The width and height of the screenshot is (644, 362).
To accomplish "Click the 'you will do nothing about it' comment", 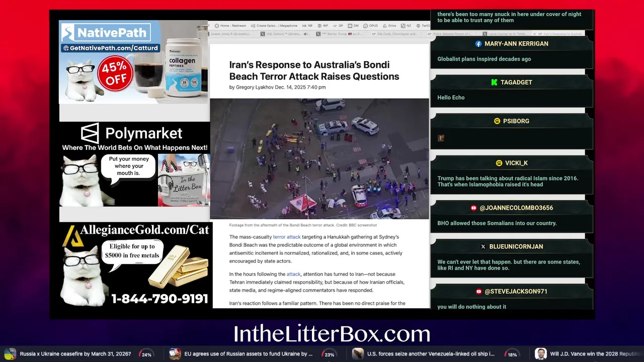I will point(472,307).
